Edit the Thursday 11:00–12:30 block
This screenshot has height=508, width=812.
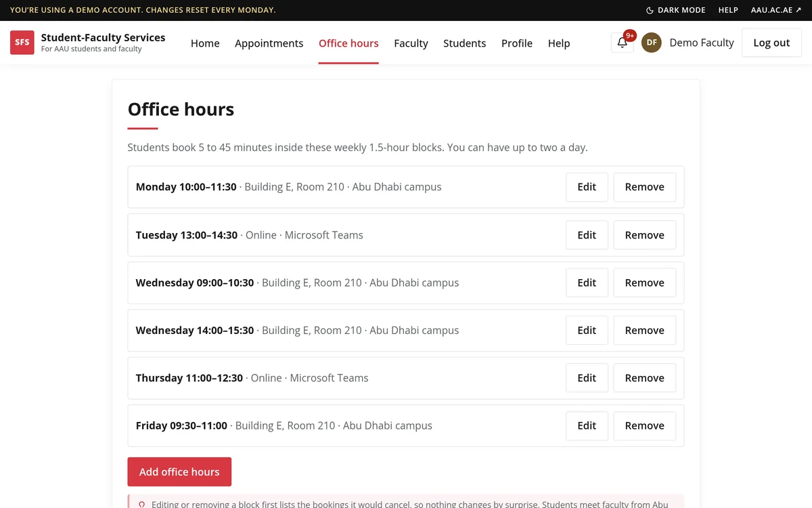pos(587,378)
